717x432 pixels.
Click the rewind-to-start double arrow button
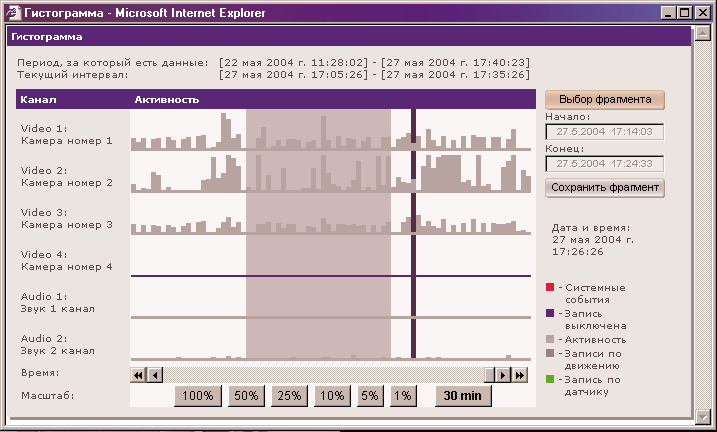tap(138, 375)
